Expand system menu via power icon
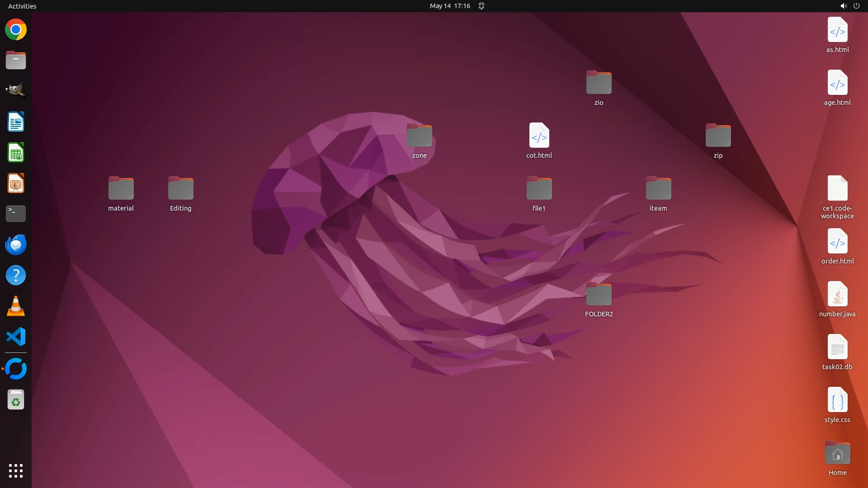 click(x=856, y=6)
